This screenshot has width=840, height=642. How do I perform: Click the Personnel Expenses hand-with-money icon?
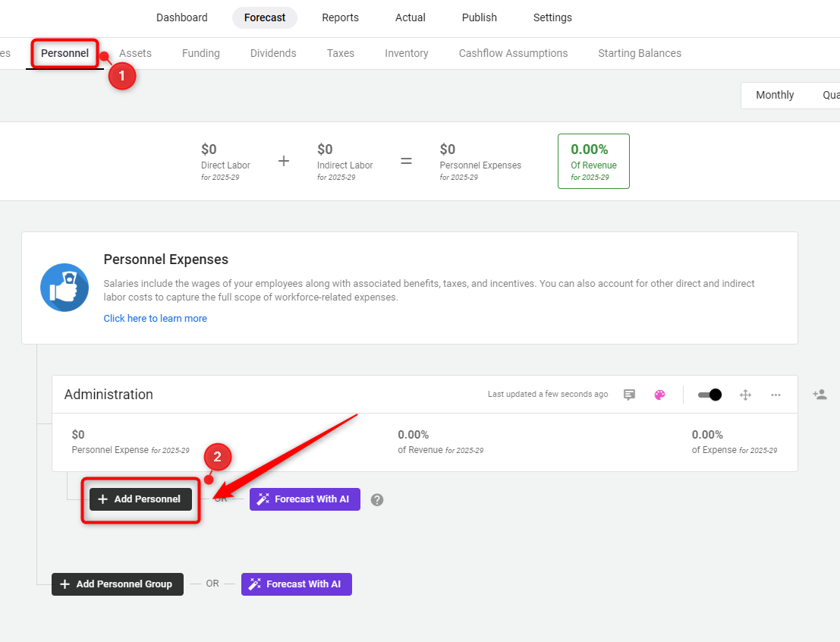coord(64,288)
